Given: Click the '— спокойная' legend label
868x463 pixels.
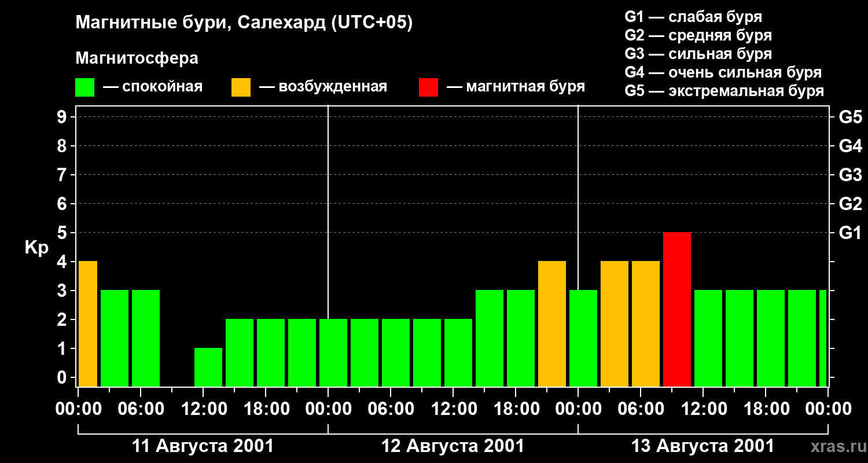Looking at the screenshot, I should click(153, 87).
